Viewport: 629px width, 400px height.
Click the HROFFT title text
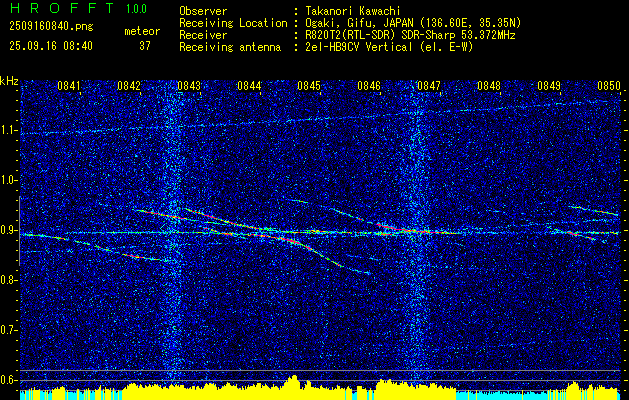(x=62, y=8)
